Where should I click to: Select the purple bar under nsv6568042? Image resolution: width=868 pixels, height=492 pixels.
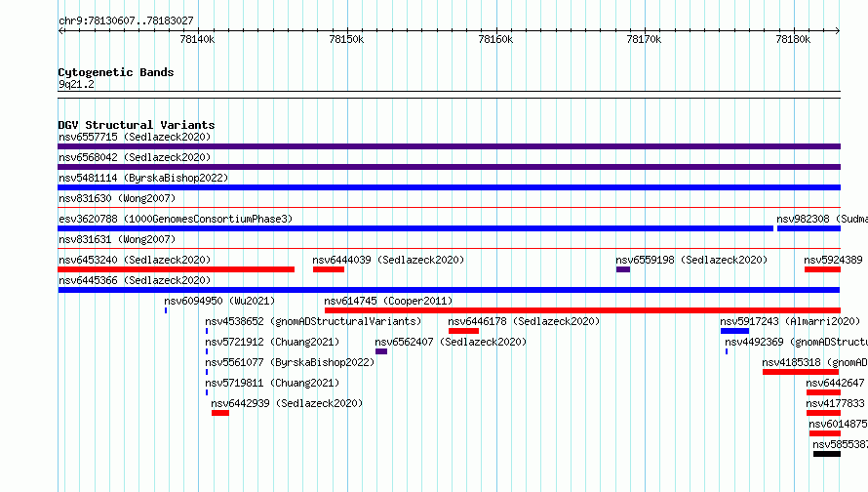click(x=449, y=167)
